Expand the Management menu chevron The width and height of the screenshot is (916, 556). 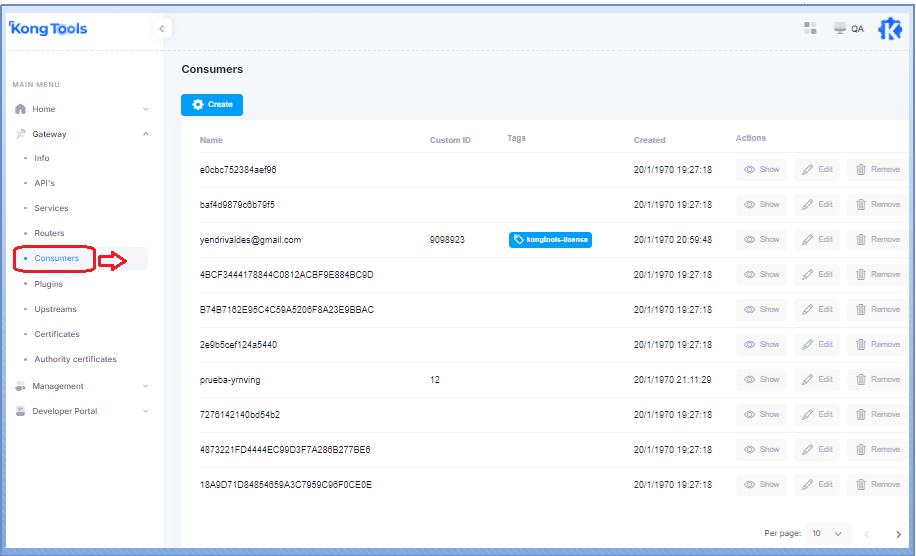[145, 386]
